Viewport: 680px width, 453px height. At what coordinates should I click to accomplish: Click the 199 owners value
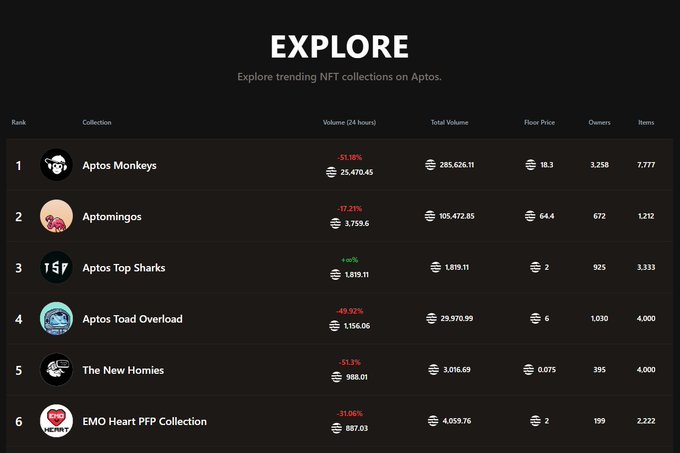click(x=599, y=420)
